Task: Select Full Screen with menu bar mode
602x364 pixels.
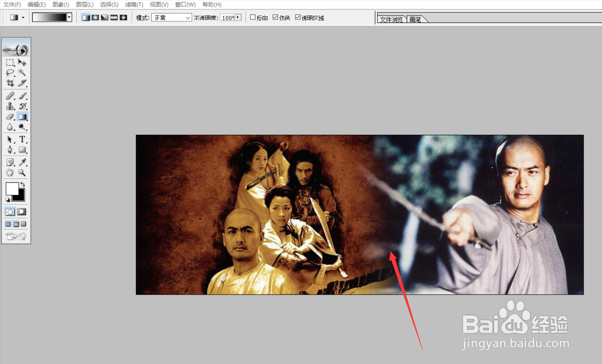Action: [x=16, y=224]
